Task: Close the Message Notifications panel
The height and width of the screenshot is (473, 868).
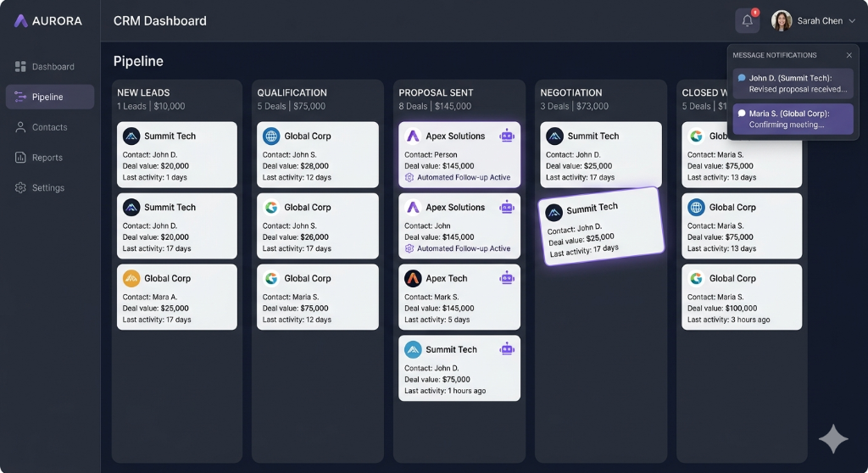Action: coord(849,55)
